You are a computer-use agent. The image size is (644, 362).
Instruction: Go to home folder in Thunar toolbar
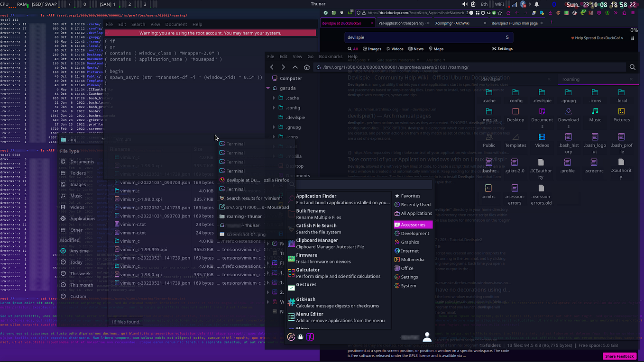point(307,67)
